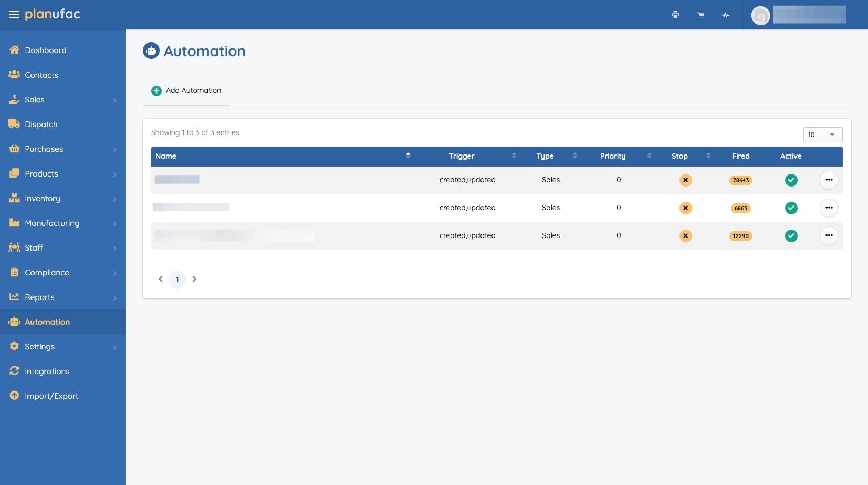Screen dimensions: 868x485
Task: Click the printer icon in header
Action: 675,15
